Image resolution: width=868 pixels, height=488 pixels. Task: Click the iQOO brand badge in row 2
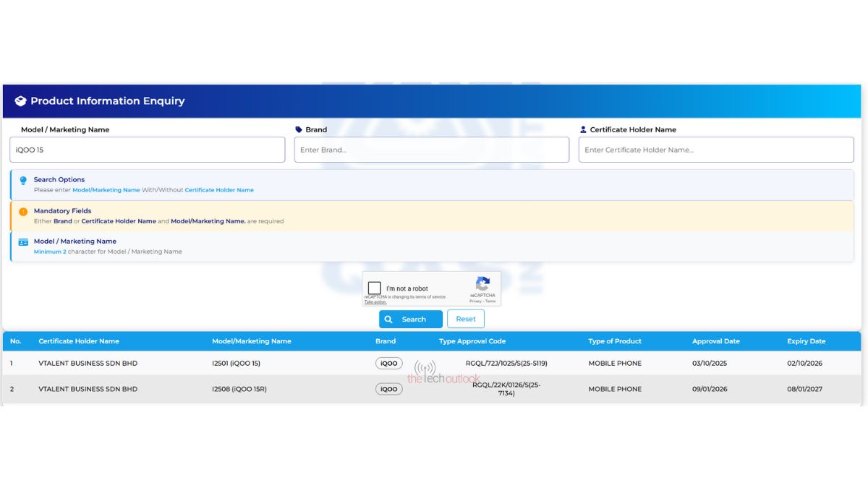tap(389, 389)
